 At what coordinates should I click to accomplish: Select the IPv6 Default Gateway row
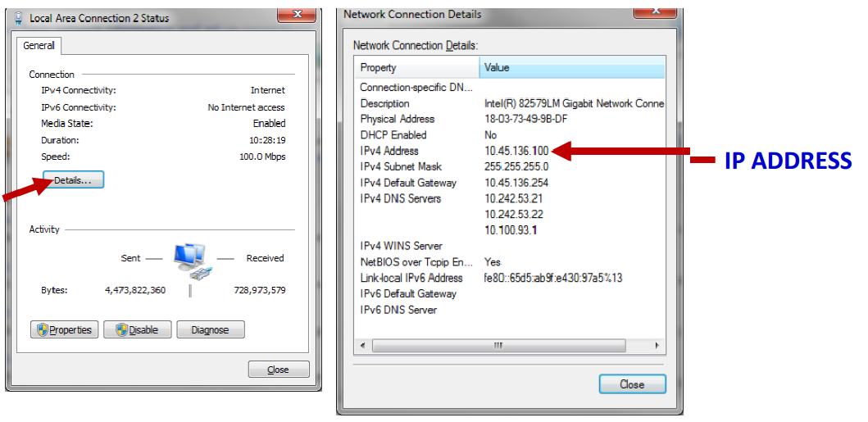(510, 293)
